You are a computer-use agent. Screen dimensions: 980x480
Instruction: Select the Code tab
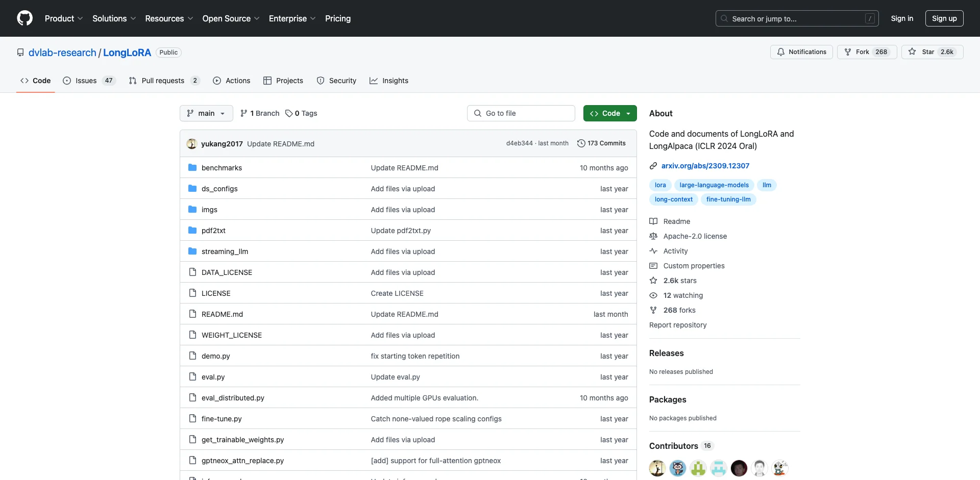35,81
